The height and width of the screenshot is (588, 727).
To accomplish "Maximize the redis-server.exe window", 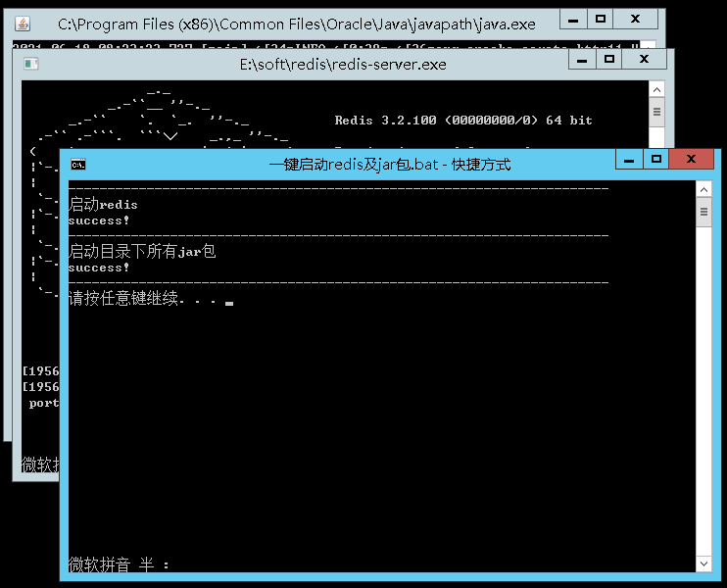I will [x=608, y=60].
